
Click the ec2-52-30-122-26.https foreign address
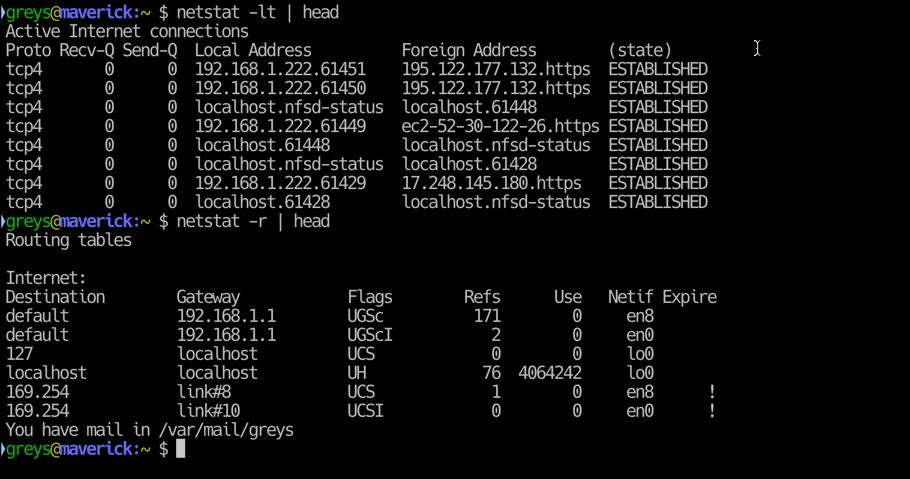tap(500, 126)
